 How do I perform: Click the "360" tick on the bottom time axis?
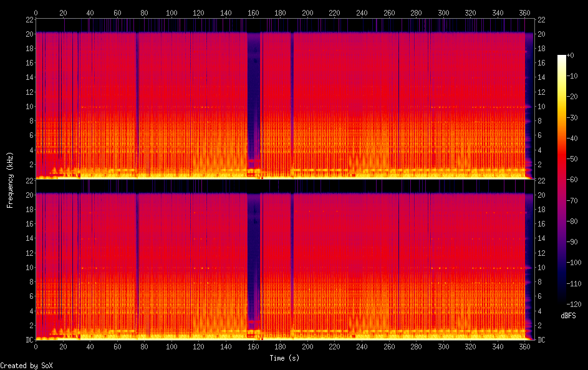click(x=525, y=346)
